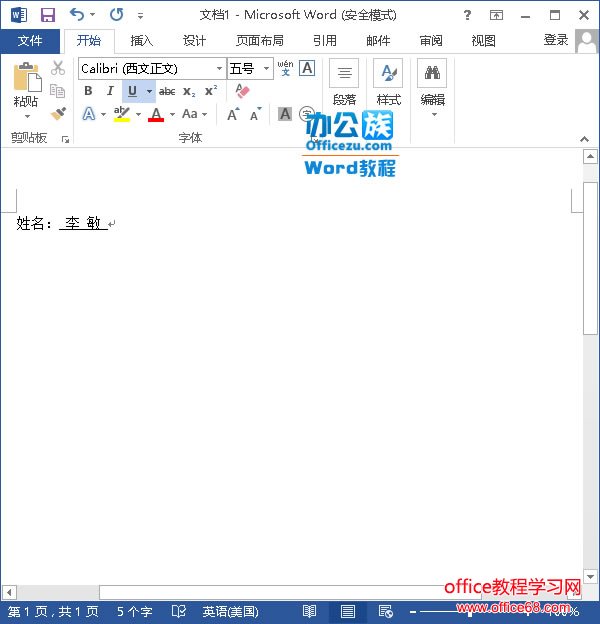Open the 剪贴板 pane launcher
Screen dimensions: 600x624
pos(65,139)
